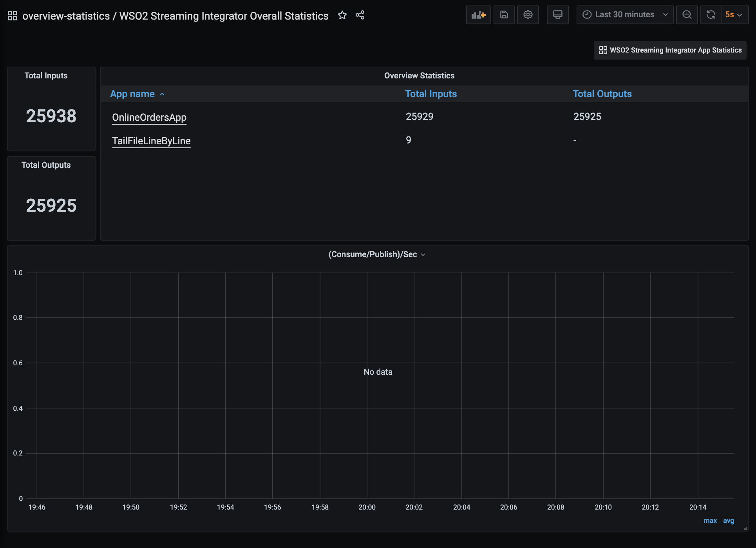Click the 19:46 time axis label
756x548 pixels.
coord(37,507)
